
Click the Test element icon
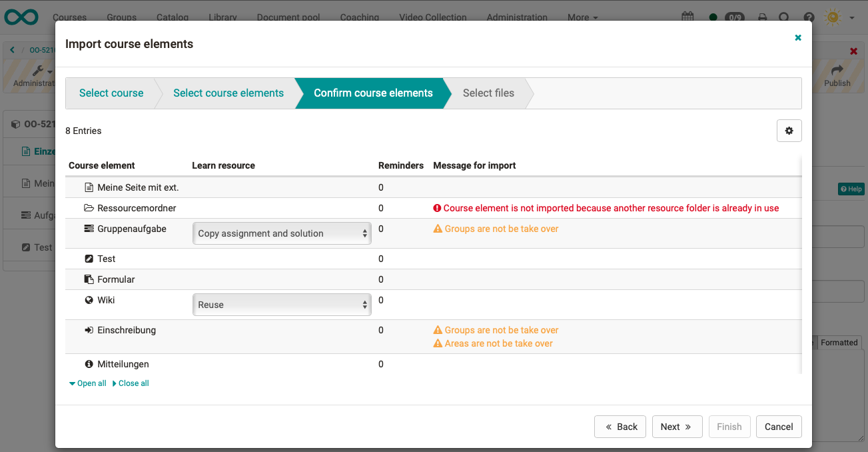click(x=89, y=259)
